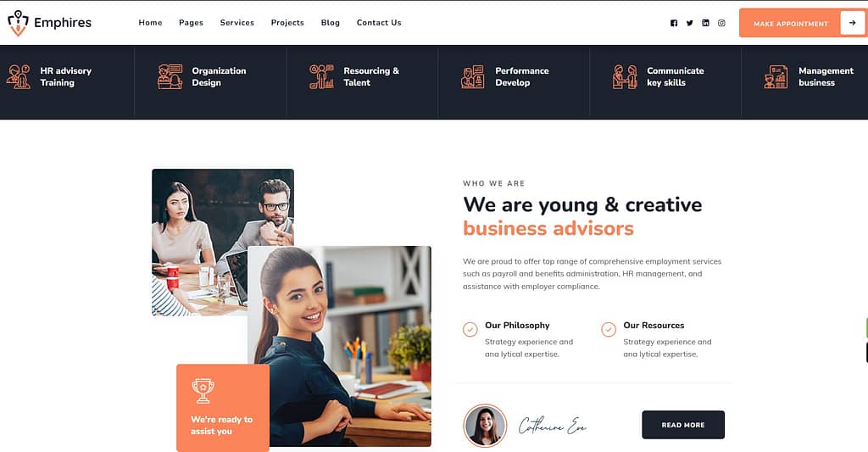The image size is (868, 452).
Task: Select the Communicate key skills icon
Action: tap(625, 76)
